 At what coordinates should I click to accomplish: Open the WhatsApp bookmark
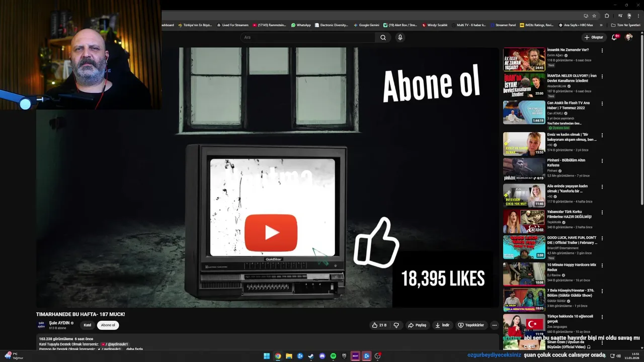click(301, 25)
